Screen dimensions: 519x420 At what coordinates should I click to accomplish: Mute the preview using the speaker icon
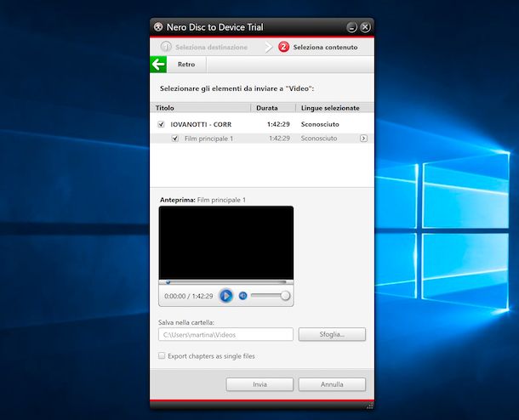[243, 296]
